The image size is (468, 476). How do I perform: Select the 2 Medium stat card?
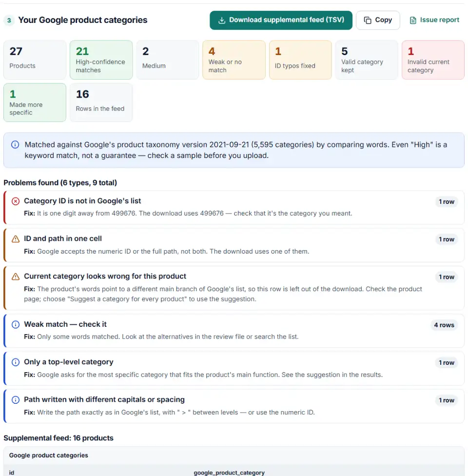(168, 60)
